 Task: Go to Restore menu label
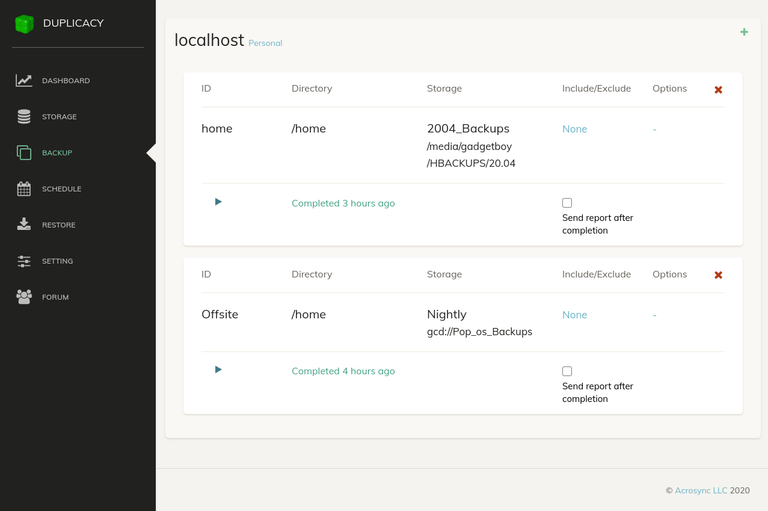point(58,225)
